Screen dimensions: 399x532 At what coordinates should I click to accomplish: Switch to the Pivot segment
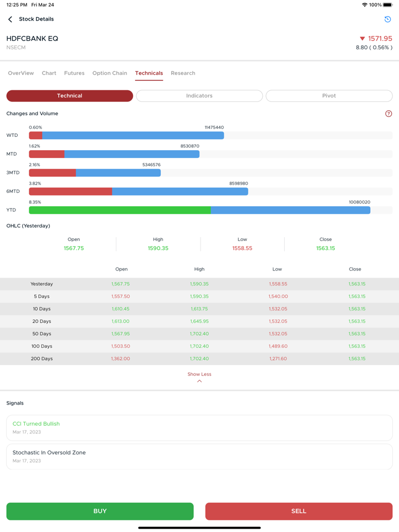click(x=329, y=96)
